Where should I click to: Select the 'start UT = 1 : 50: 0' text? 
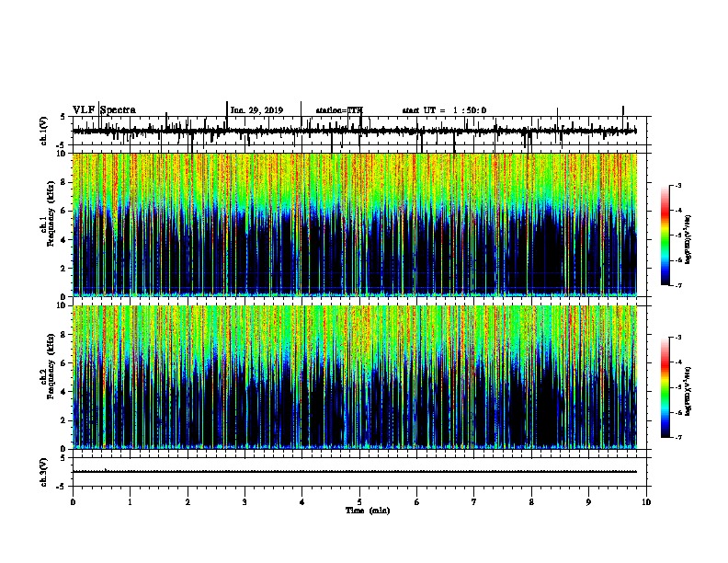pyautogui.click(x=444, y=110)
